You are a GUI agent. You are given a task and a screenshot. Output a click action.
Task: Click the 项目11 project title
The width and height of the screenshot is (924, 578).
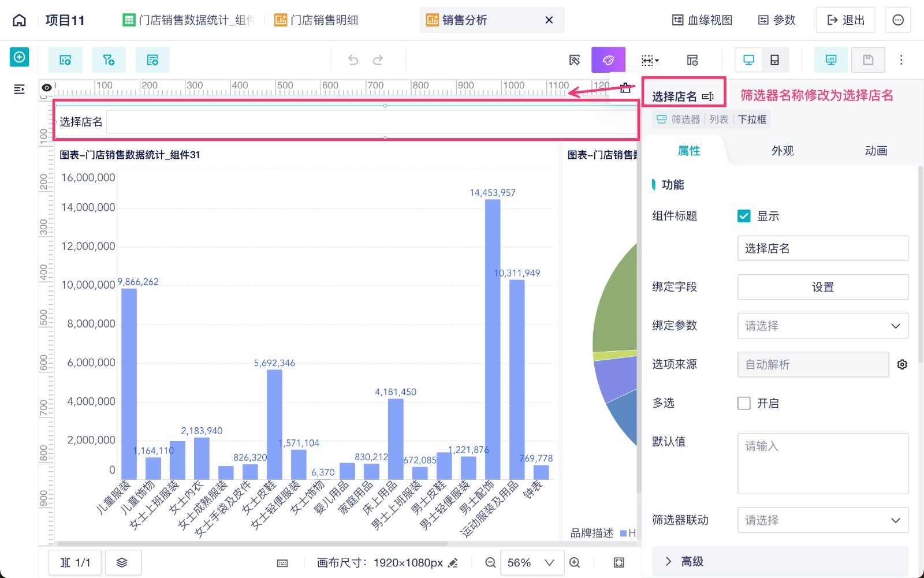tap(65, 20)
